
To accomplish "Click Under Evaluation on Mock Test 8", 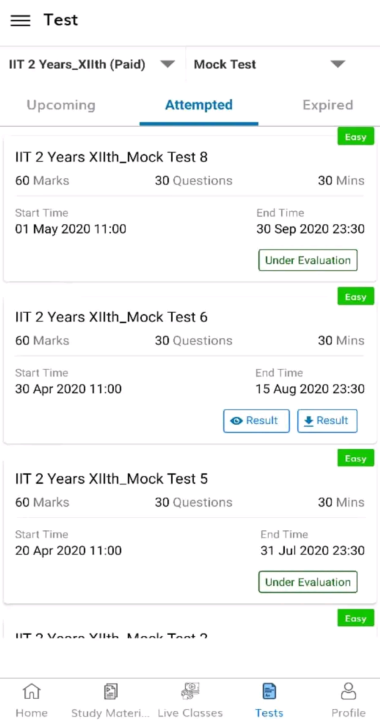I will pyautogui.click(x=308, y=260).
